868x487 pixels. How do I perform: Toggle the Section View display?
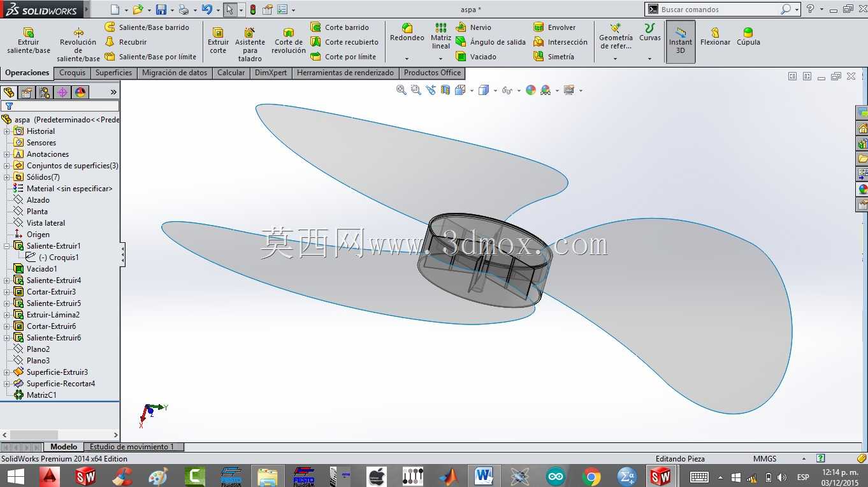445,91
